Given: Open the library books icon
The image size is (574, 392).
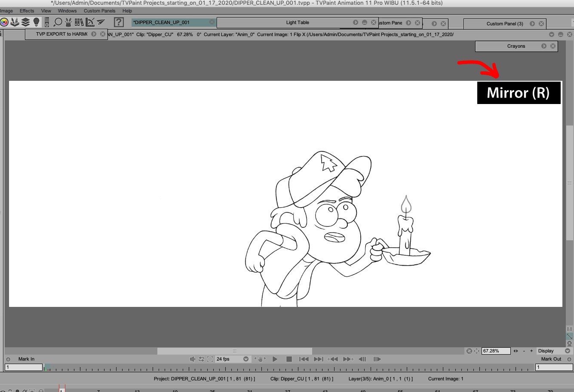Looking at the screenshot, I should coord(79,22).
